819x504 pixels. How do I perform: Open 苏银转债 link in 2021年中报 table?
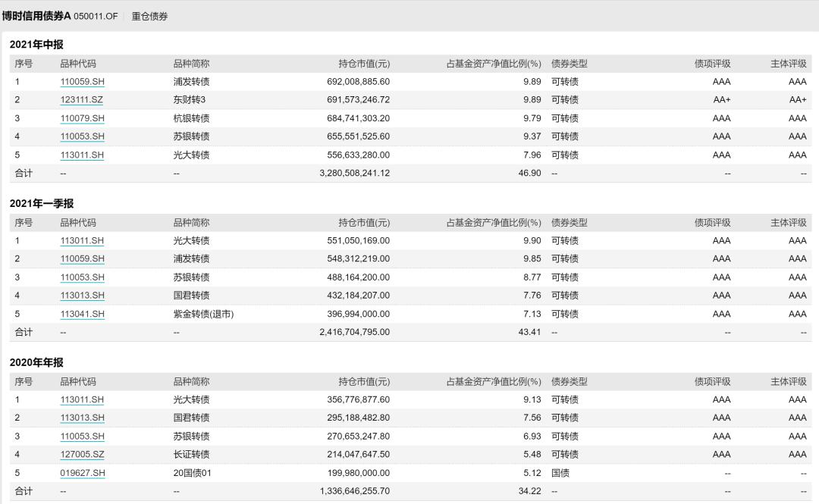[x=81, y=136]
